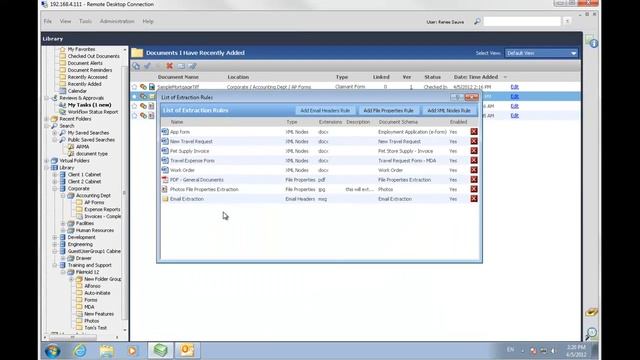Viewport: 640px width, 360px height.
Task: Click the search magnifier icon beside User name
Action: [x=477, y=21]
